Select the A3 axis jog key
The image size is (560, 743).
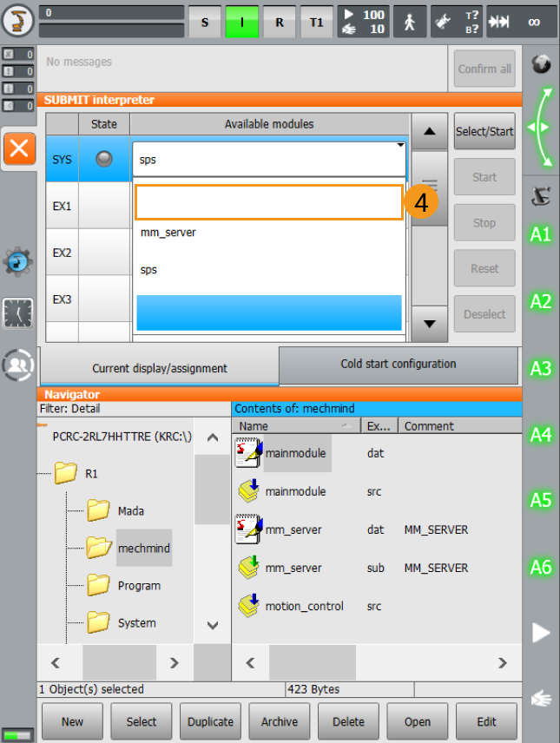[x=541, y=368]
